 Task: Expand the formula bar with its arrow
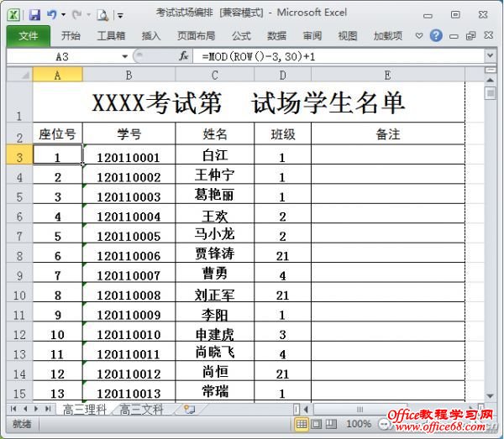[x=490, y=55]
